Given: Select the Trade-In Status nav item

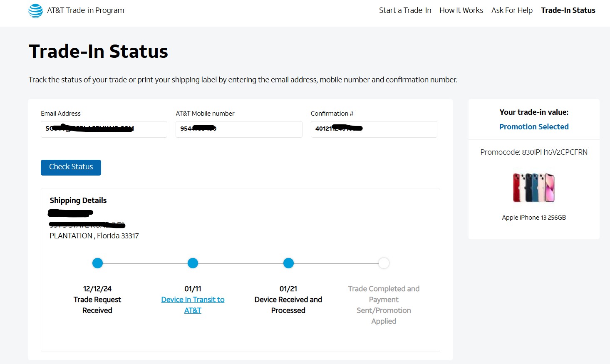Looking at the screenshot, I should coord(568,10).
